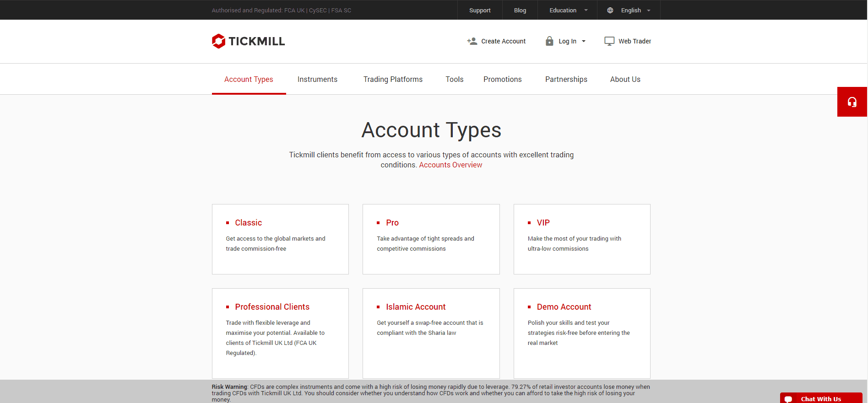Screen dimensions: 868x403
Task: Open the Support link in top bar
Action: [480, 10]
